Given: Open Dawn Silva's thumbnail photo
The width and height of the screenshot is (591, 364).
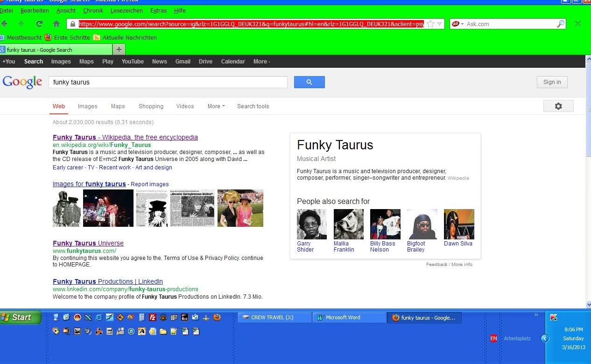Looking at the screenshot, I should point(459,224).
